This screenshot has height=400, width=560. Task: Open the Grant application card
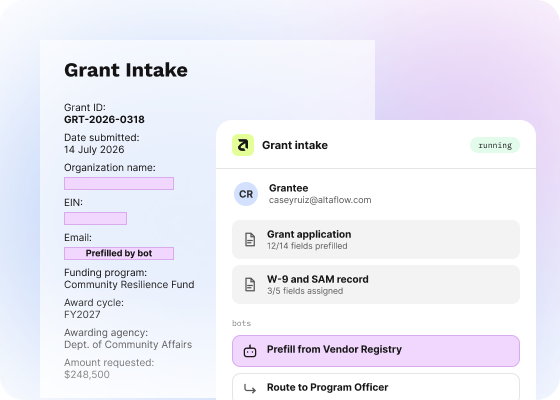pos(376,239)
